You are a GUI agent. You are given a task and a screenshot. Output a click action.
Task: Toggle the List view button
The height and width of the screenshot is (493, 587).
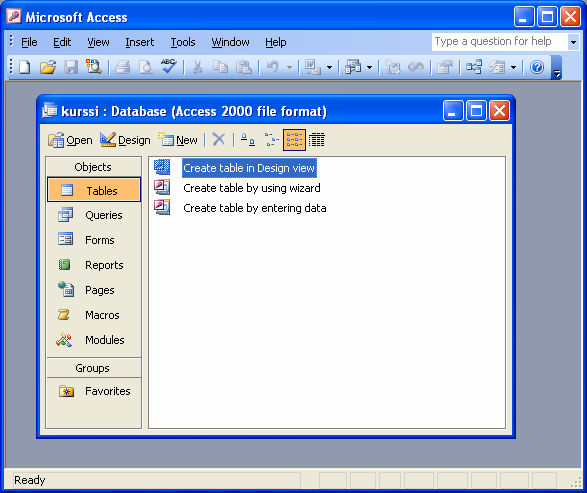click(294, 140)
